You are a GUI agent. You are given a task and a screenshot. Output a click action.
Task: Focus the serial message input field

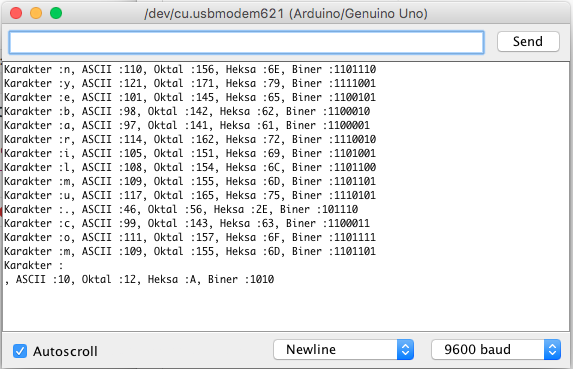click(246, 42)
